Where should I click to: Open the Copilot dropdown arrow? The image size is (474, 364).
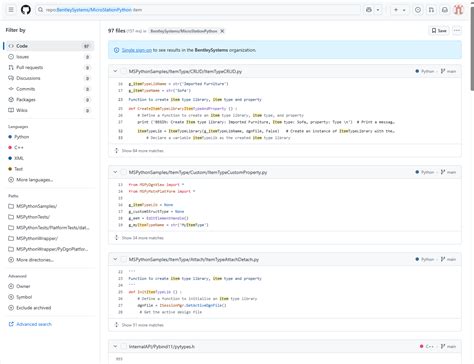378,10
